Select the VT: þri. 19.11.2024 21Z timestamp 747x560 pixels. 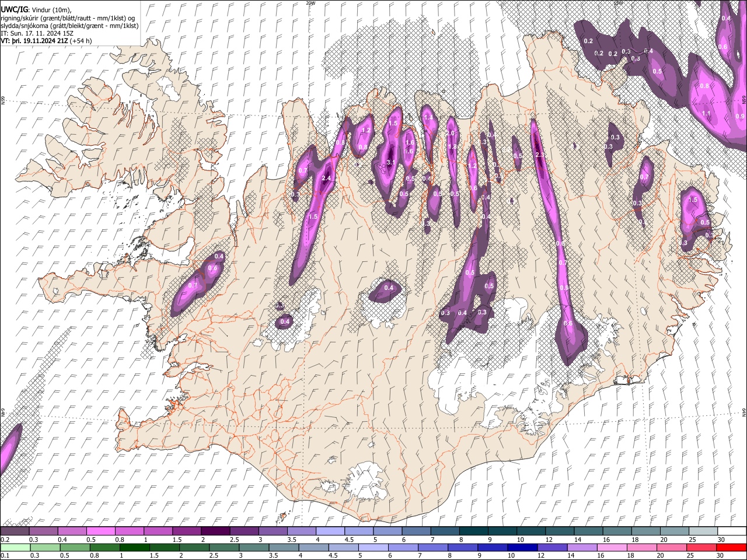point(34,41)
